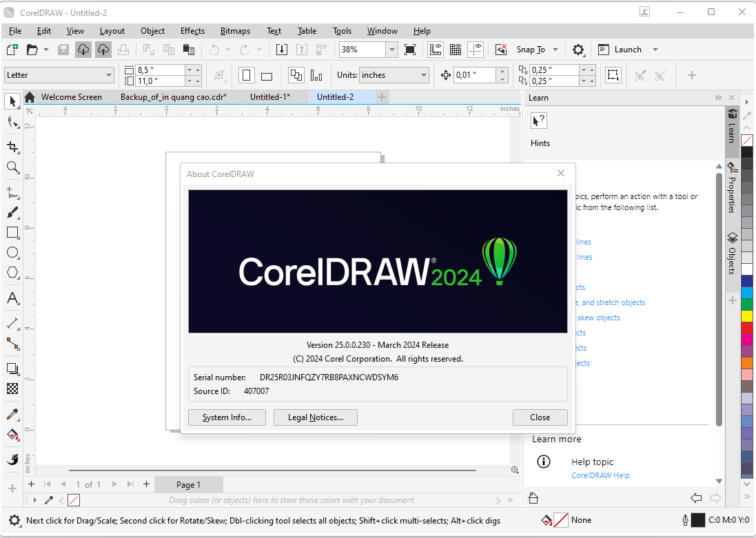Toggle the Current Page option

coord(316,75)
